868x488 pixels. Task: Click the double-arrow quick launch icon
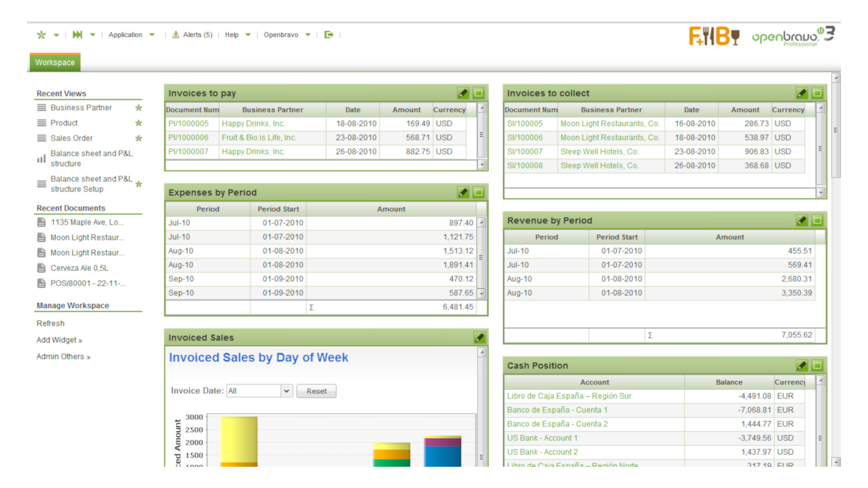(x=77, y=34)
